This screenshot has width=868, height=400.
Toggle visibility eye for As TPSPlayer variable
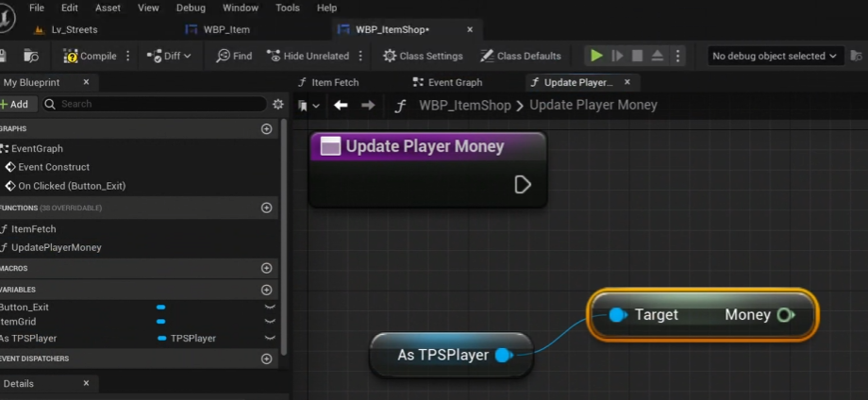(x=270, y=338)
